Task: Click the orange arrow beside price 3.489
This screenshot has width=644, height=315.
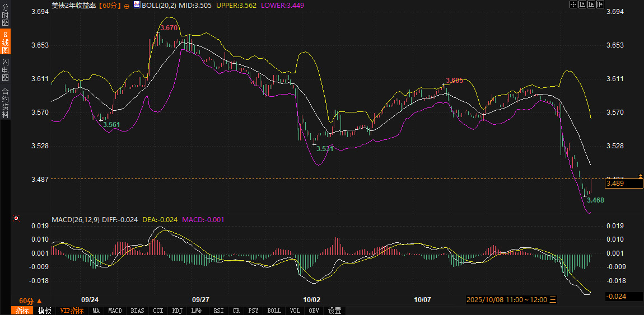Action: 641,177
